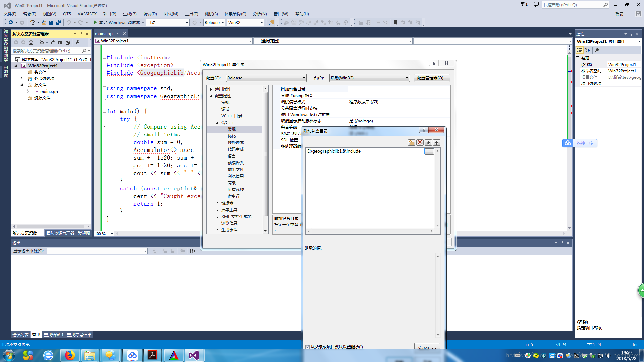The image size is (644, 362).
Task: Open the Win32 solution platform dropdown in toolbar
Action: click(x=245, y=23)
